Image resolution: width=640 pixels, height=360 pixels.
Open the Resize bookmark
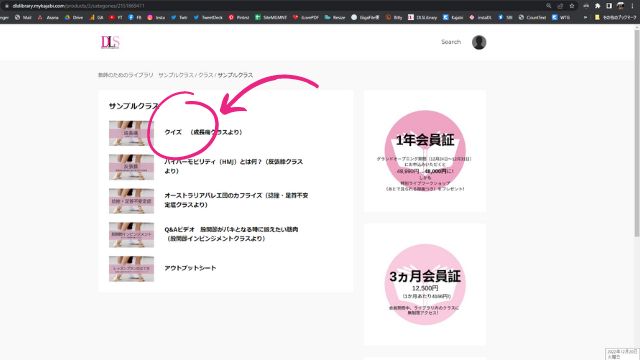pos(335,18)
